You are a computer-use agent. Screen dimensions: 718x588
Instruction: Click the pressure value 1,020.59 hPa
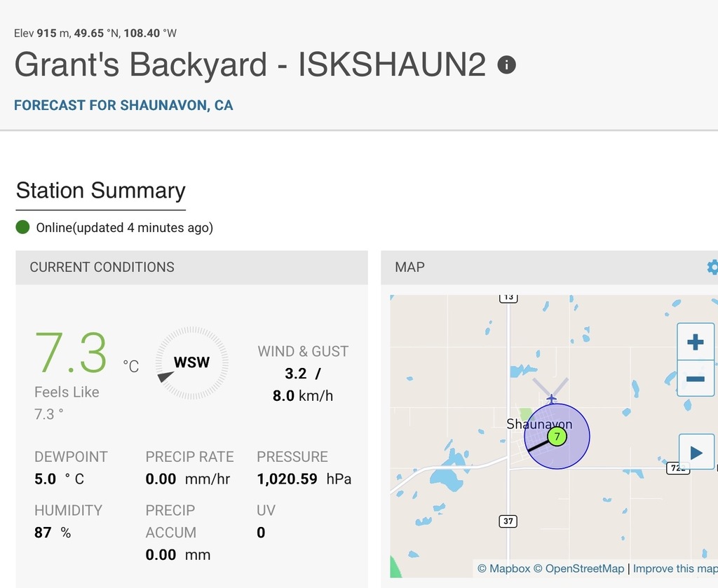pos(304,479)
